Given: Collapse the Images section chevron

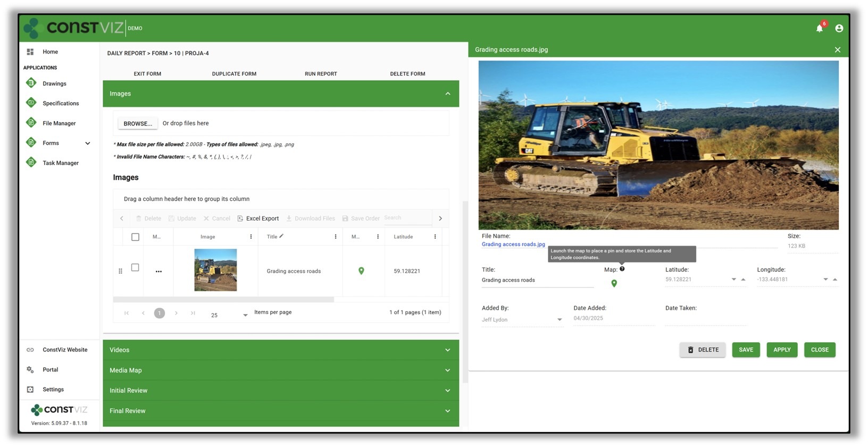Looking at the screenshot, I should pos(447,94).
